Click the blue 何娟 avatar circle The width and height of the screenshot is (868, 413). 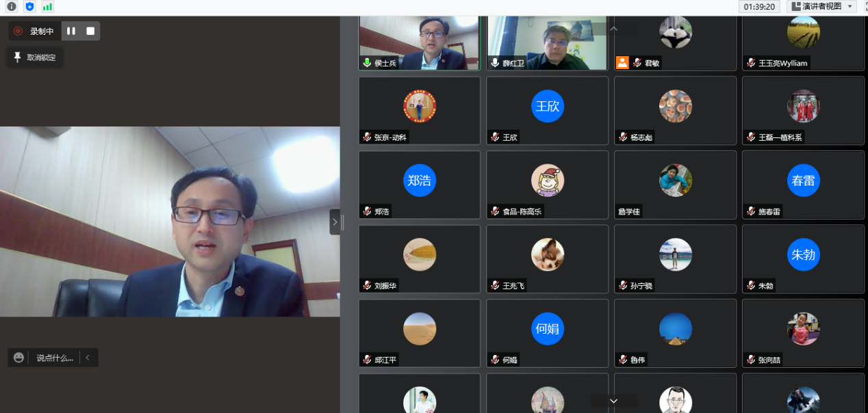point(548,329)
